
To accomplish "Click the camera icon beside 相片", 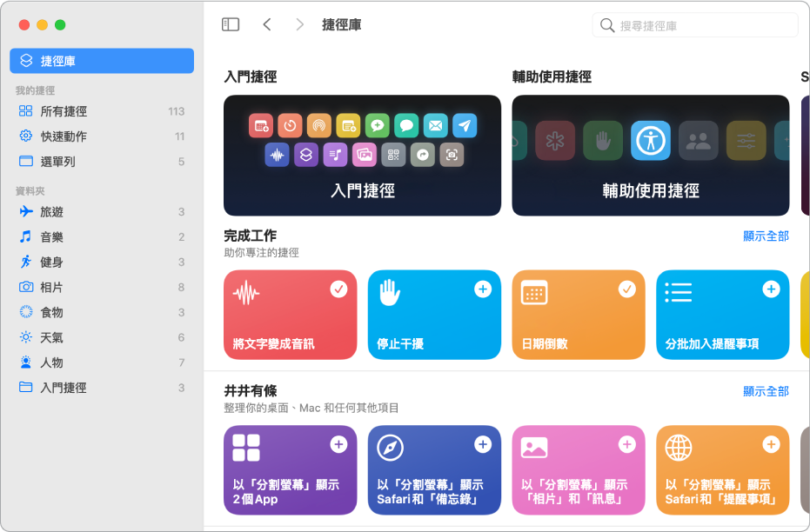I will pyautogui.click(x=26, y=287).
